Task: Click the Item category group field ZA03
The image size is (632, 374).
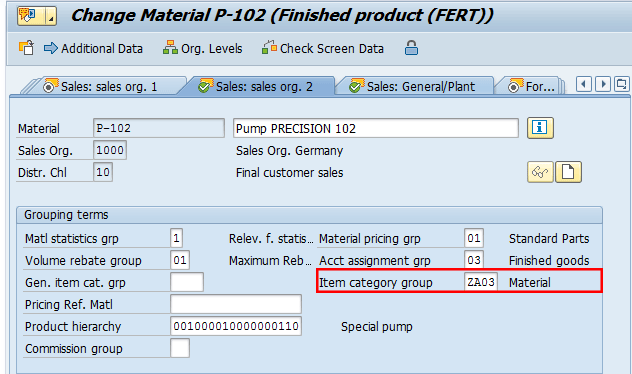Action: 481,282
